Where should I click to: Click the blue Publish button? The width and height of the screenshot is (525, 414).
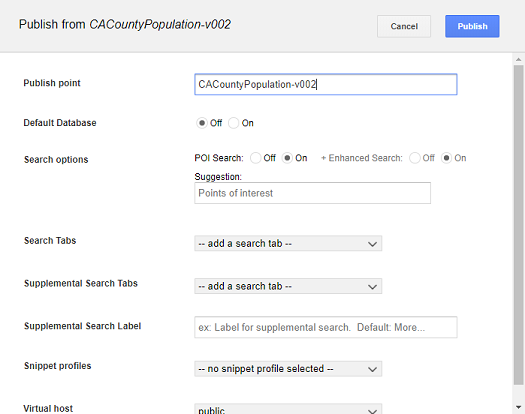pyautogui.click(x=472, y=26)
